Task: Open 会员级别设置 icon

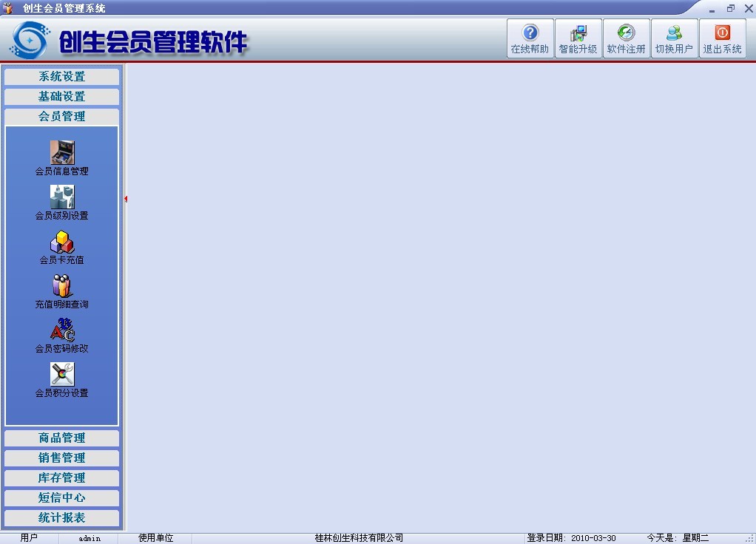Action: 62,197
